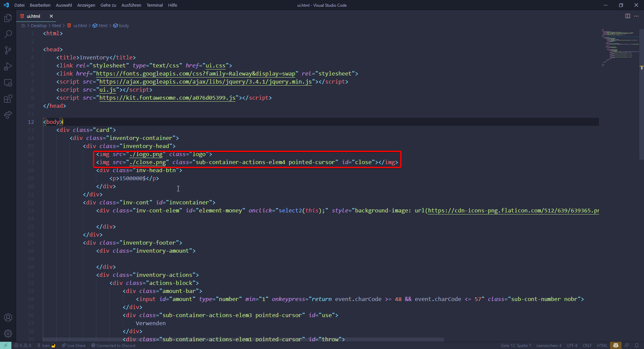Open notifications bell in status bar
644x349 pixels.
point(637,346)
